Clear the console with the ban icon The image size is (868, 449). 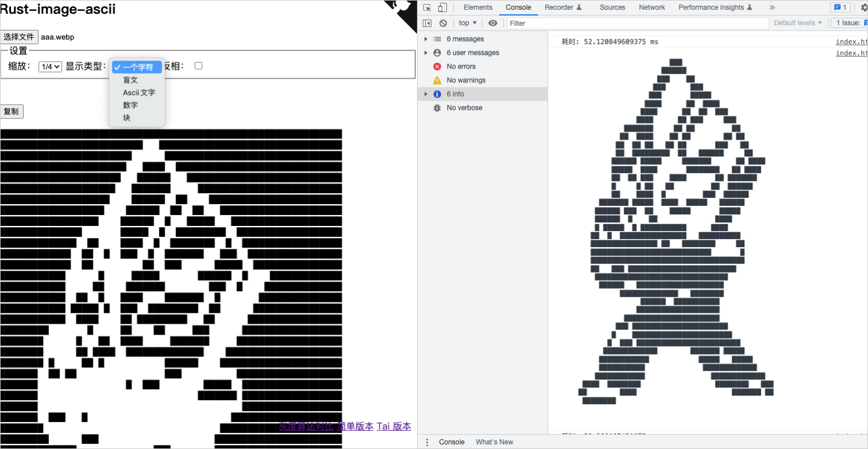tap(443, 23)
